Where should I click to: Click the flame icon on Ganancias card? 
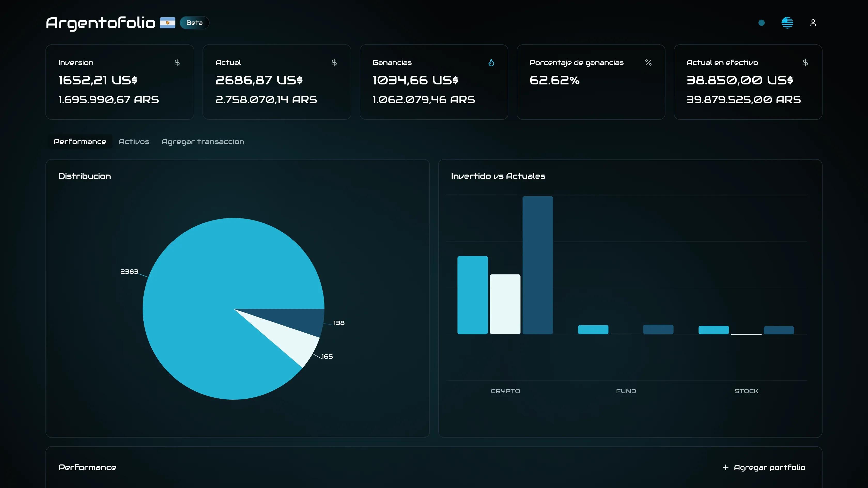tap(491, 63)
